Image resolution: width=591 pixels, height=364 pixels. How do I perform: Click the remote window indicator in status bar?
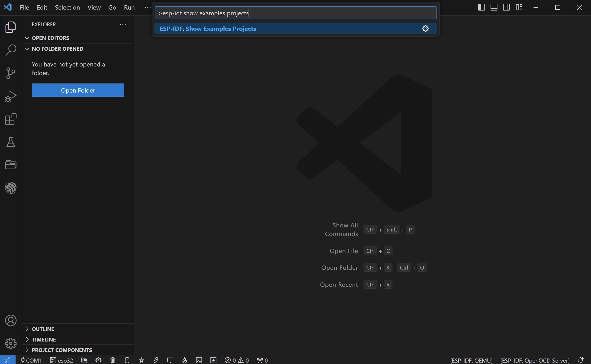point(8,360)
